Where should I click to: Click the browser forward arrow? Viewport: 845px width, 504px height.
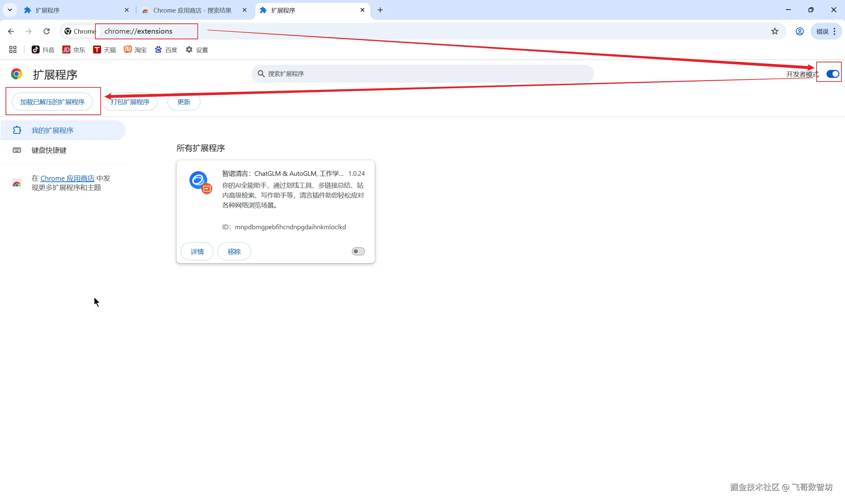pyautogui.click(x=28, y=31)
